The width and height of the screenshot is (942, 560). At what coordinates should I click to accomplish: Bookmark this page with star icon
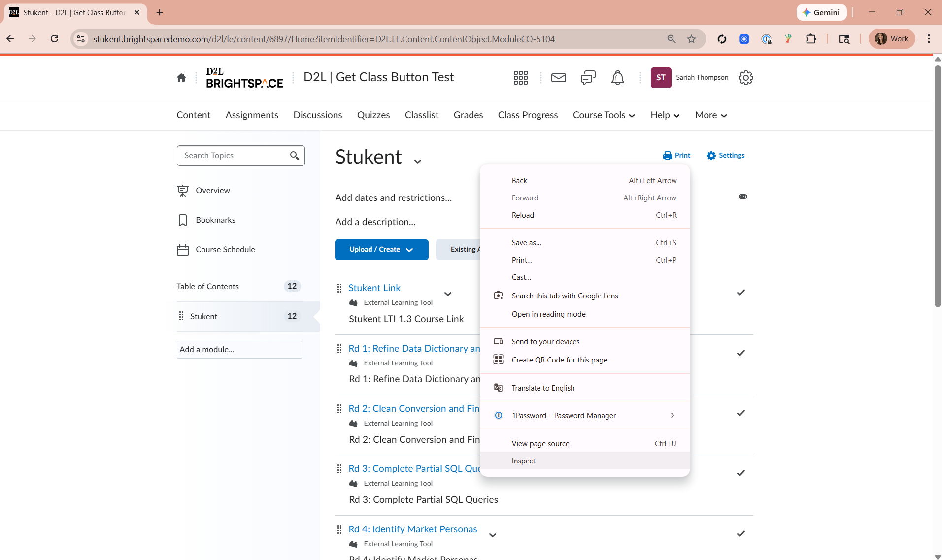tap(692, 39)
